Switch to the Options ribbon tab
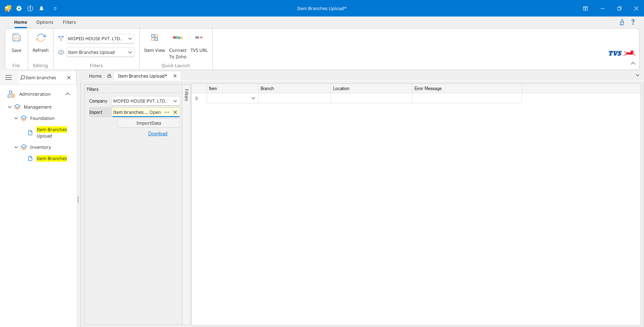 coord(45,22)
